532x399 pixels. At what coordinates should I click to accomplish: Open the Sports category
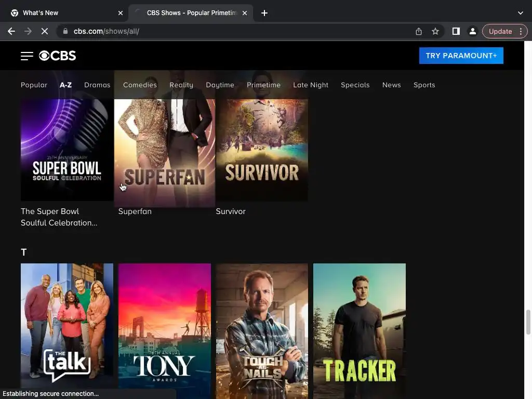(424, 85)
